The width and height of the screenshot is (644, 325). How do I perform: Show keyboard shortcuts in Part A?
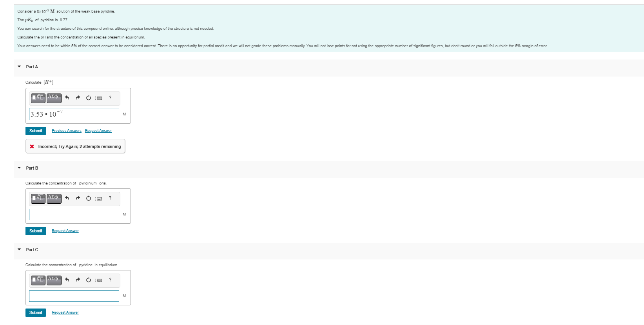tap(99, 98)
